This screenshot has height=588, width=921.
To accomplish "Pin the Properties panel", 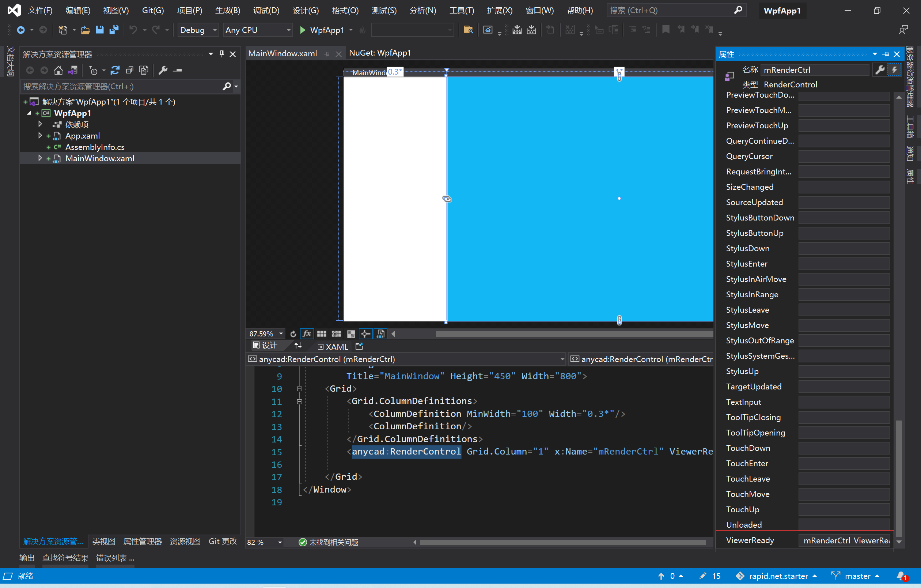I will pyautogui.click(x=886, y=54).
